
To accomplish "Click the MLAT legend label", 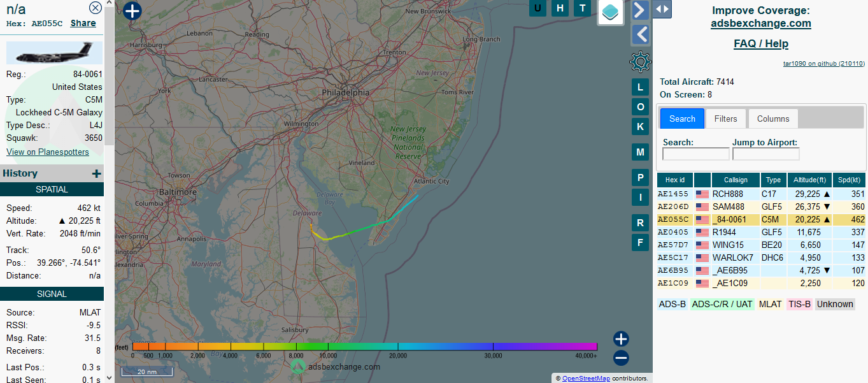I will click(x=771, y=304).
